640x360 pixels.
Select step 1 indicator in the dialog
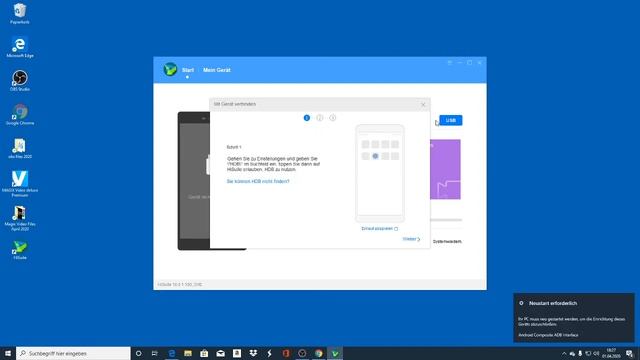coord(307,118)
